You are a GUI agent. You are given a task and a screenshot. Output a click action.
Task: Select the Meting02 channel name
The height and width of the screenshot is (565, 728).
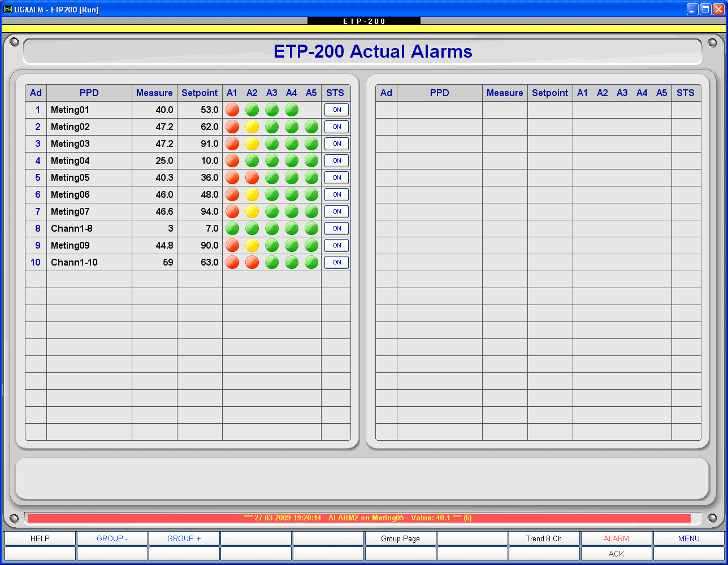(x=70, y=127)
